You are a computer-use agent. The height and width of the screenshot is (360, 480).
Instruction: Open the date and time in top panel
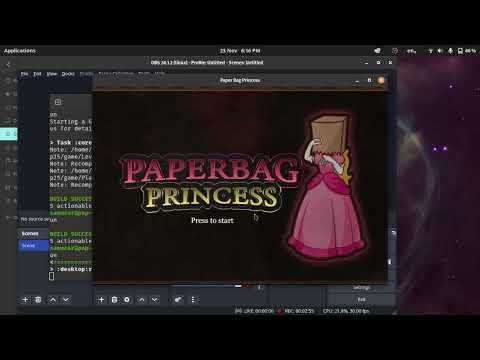(x=240, y=51)
